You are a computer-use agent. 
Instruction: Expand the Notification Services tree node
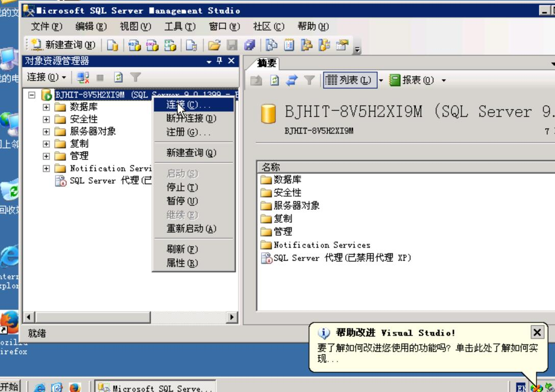(x=46, y=168)
